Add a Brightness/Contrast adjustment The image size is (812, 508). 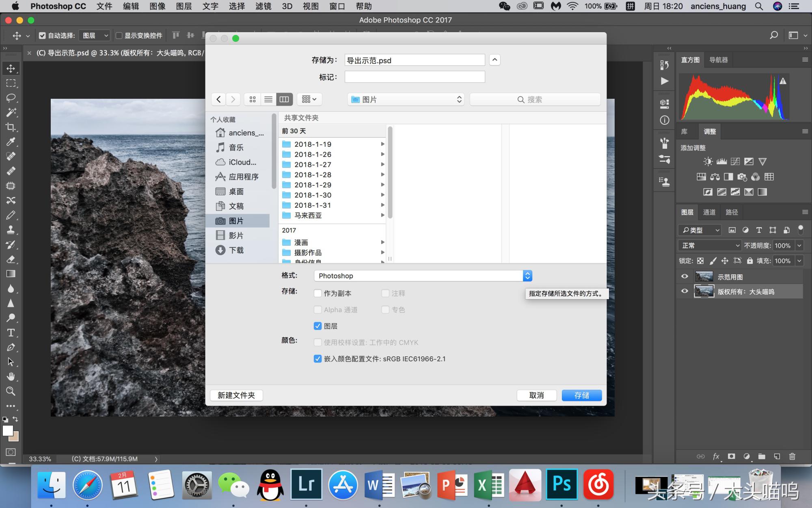coord(708,162)
